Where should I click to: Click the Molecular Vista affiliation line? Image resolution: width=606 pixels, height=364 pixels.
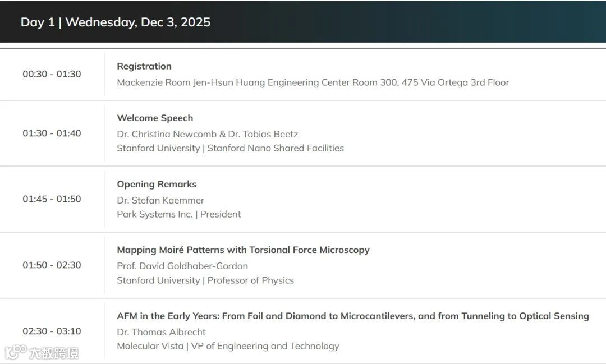coord(228,346)
